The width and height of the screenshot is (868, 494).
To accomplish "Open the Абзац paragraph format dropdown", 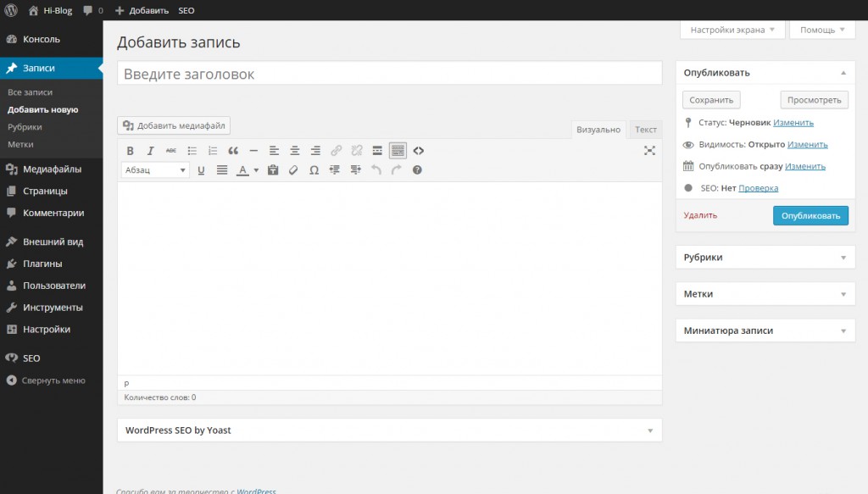I will [155, 169].
